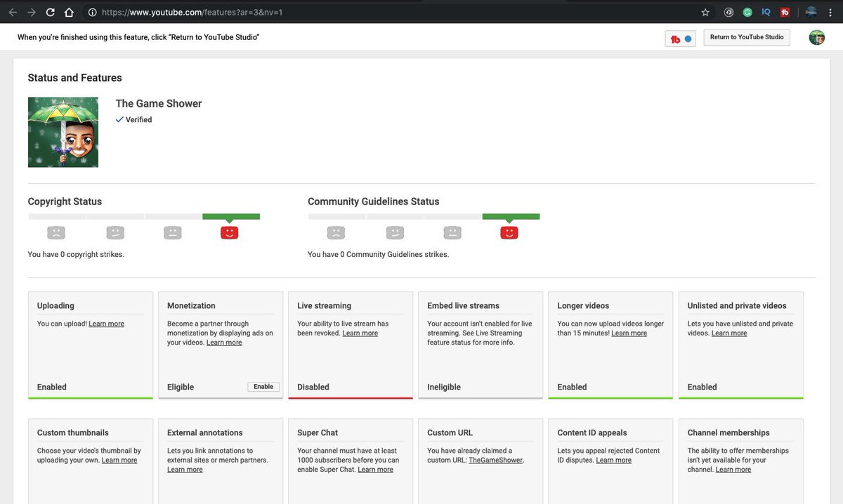Click the browser forward arrow
The width and height of the screenshot is (843, 504).
point(31,12)
